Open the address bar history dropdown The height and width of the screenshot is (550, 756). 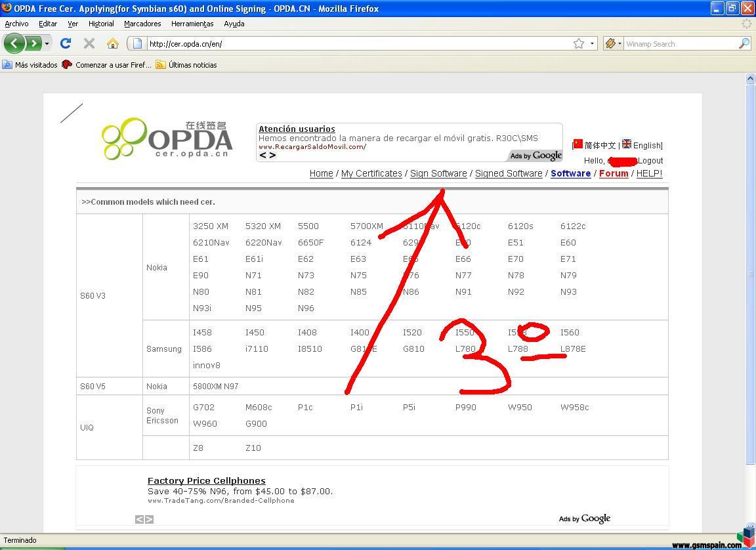coord(592,44)
